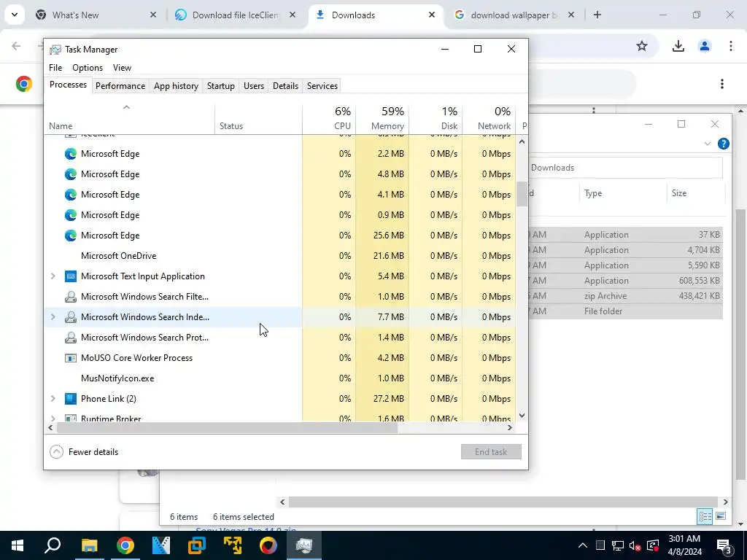
Task: Open Chrome tab search dropdown
Action: [x=15, y=15]
